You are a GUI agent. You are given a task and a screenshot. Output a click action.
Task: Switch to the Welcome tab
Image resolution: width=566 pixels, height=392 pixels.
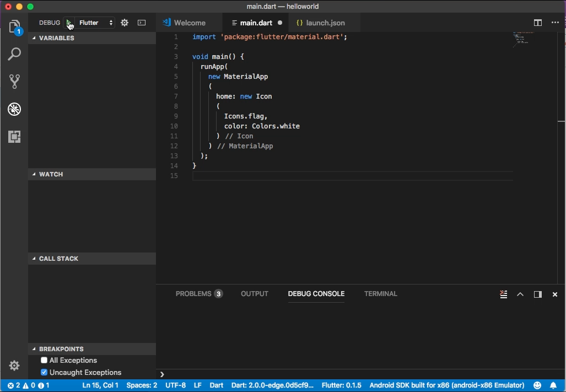click(x=190, y=23)
